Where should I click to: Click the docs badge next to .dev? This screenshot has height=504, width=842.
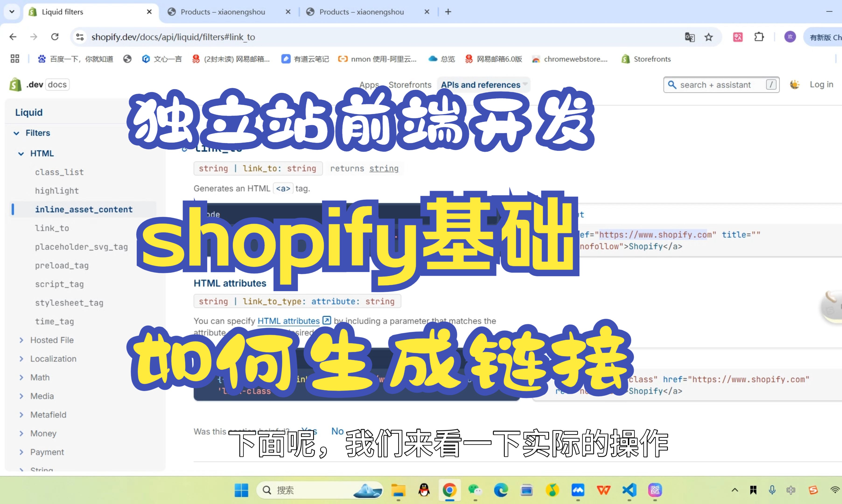57,84
